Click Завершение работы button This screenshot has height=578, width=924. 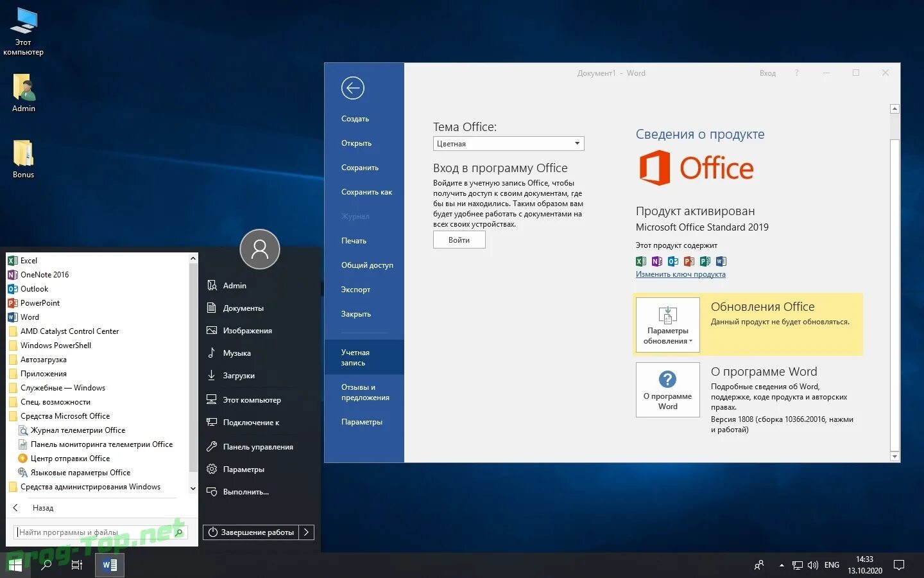tap(251, 532)
